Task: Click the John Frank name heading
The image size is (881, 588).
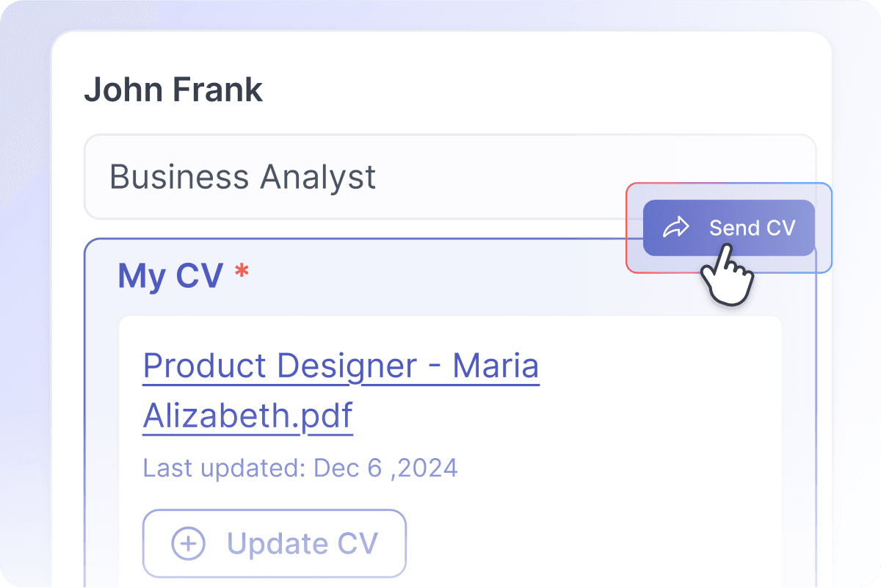Action: coord(174,89)
